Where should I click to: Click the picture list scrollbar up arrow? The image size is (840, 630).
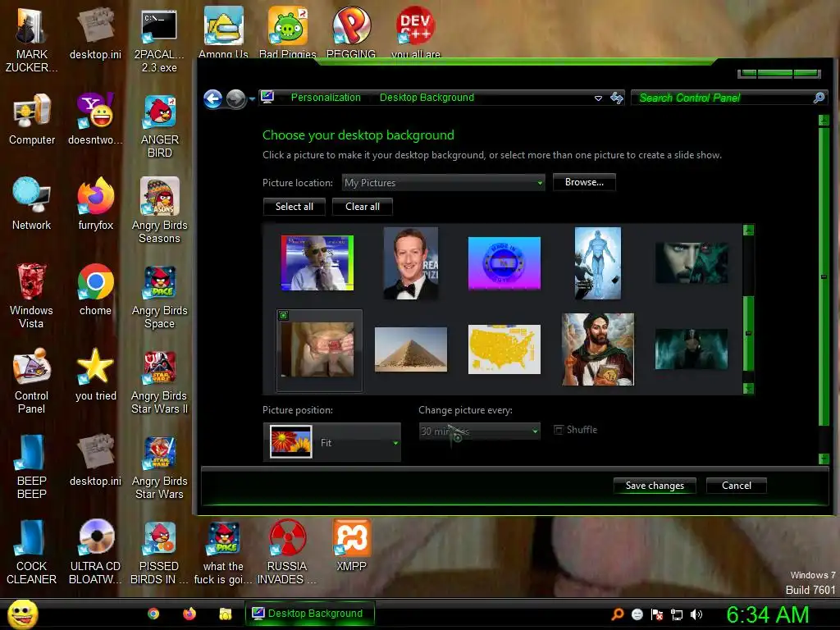point(749,231)
